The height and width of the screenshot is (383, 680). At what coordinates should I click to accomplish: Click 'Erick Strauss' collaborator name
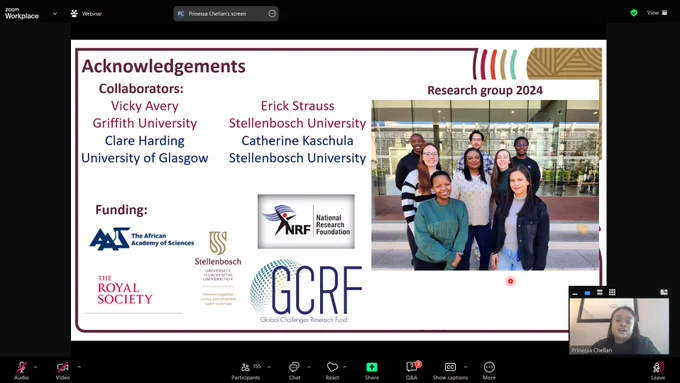298,106
